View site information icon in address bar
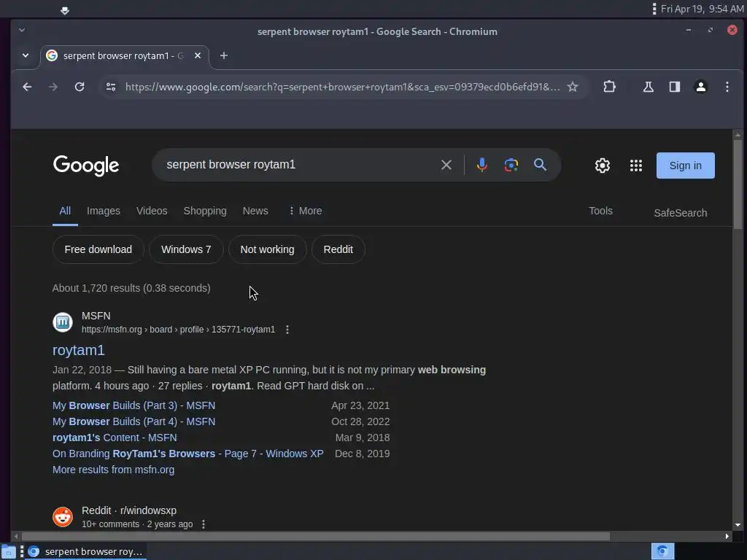Viewport: 747px width, 560px height. click(x=111, y=87)
